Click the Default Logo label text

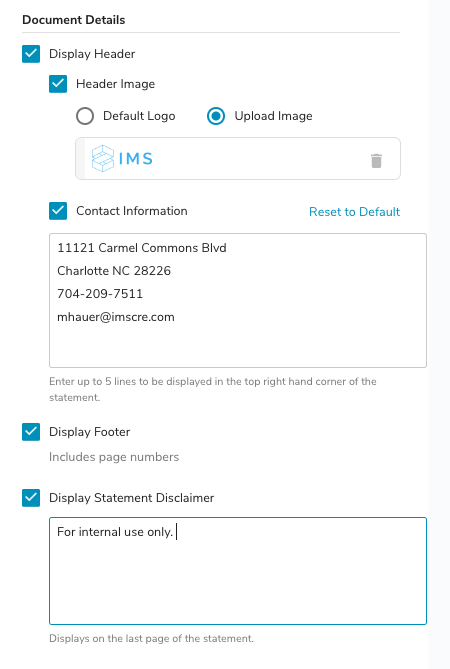point(139,116)
